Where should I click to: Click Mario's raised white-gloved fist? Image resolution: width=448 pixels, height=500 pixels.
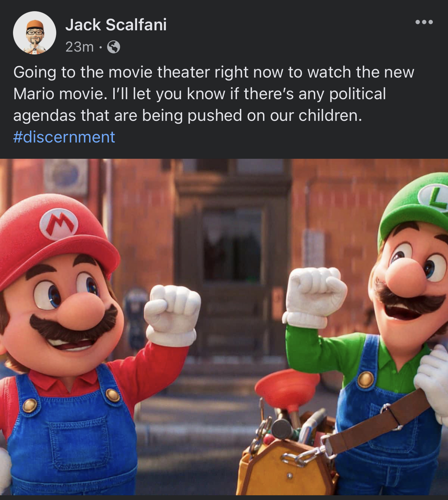tap(172, 315)
